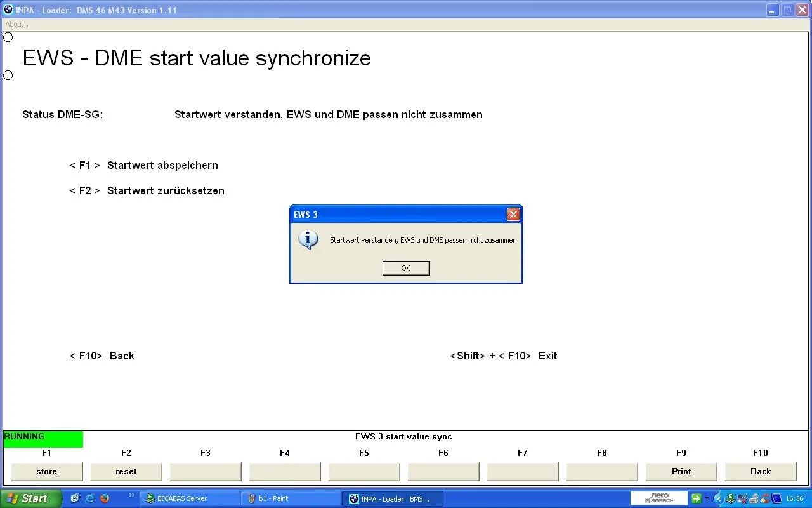
Task: Click the empty F8 function button
Action: 602,471
